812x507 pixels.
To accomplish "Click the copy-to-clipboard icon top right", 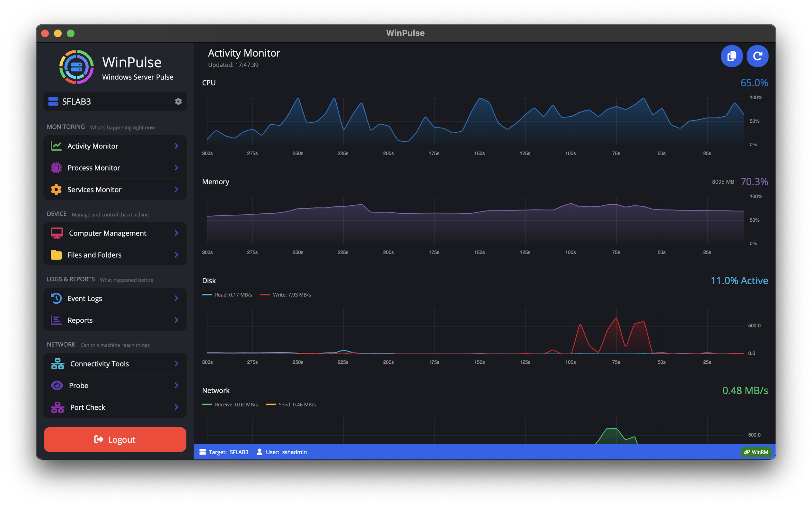I will pyautogui.click(x=732, y=56).
